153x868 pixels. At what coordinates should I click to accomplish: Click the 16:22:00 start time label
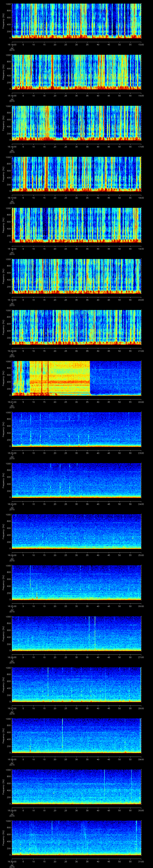(x=12, y=453)
